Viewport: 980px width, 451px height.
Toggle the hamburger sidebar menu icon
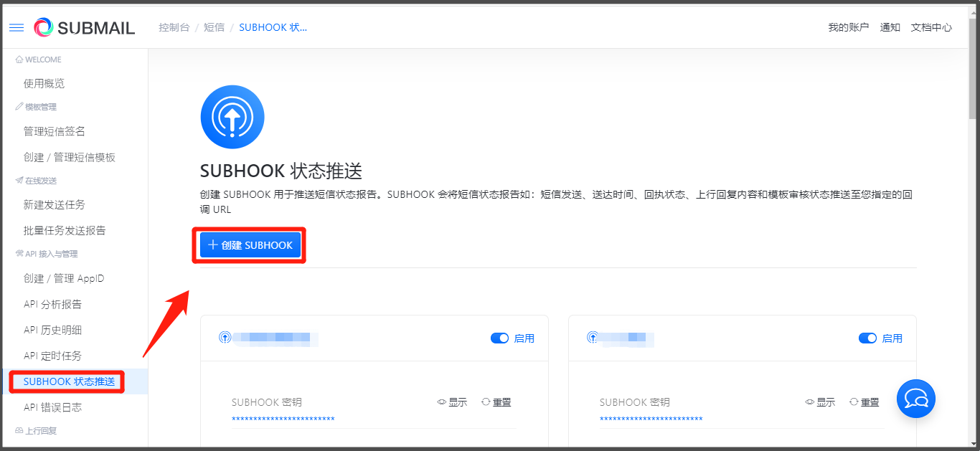(x=17, y=28)
